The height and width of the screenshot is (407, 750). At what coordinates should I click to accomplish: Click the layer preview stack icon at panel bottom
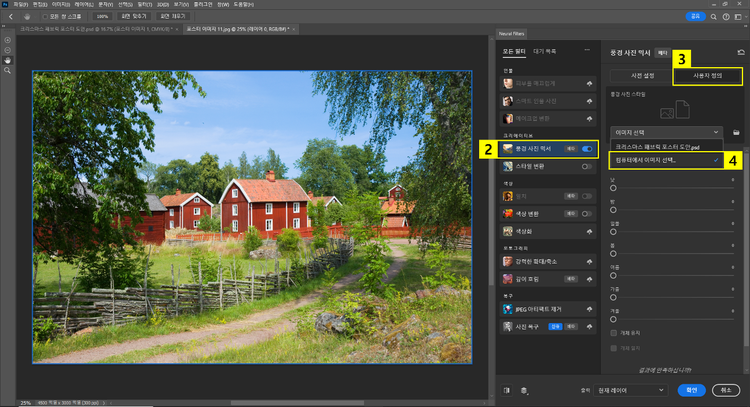pos(524,390)
